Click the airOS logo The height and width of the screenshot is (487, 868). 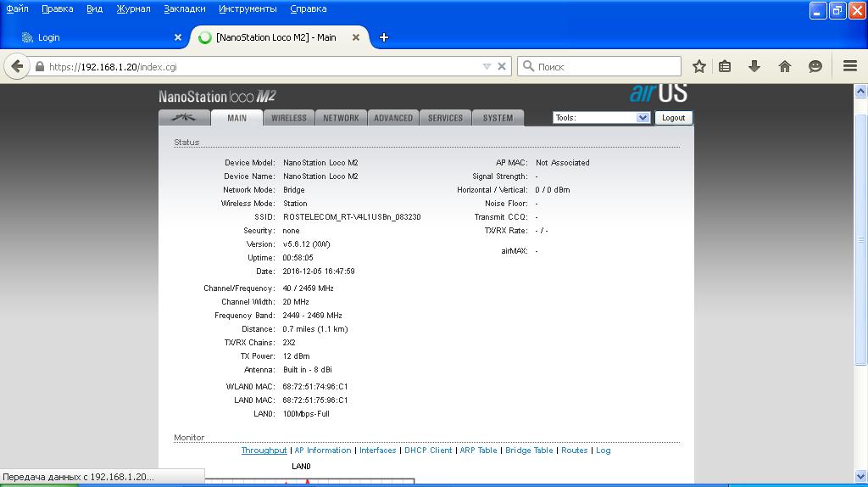pos(658,93)
